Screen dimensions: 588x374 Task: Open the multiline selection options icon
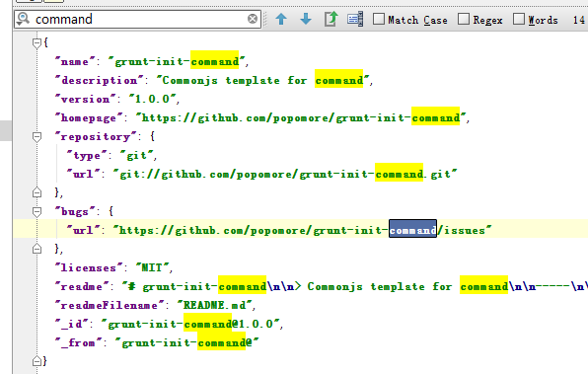click(x=355, y=19)
